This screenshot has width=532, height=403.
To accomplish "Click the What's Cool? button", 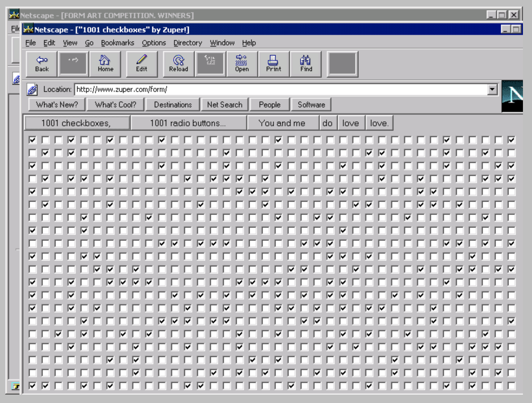I will [116, 105].
